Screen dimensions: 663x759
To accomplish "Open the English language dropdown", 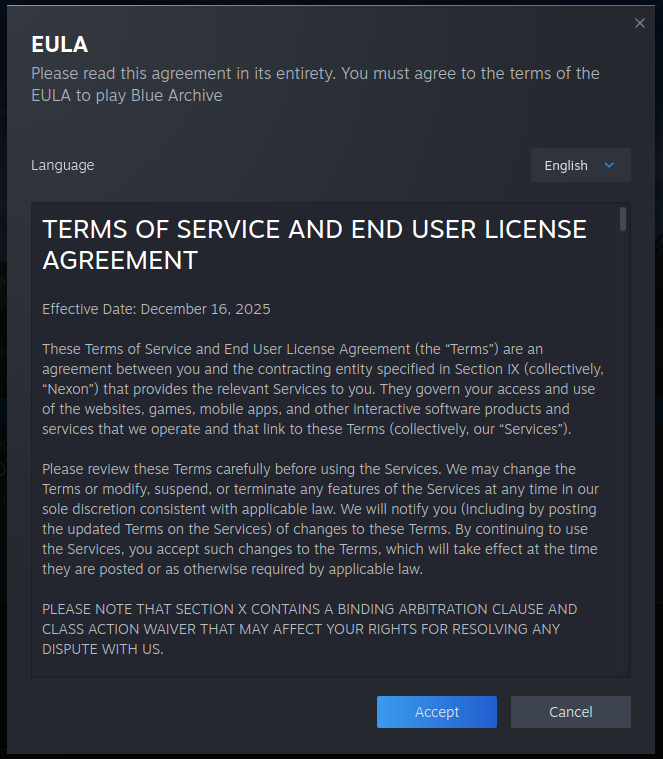I will click(x=580, y=165).
